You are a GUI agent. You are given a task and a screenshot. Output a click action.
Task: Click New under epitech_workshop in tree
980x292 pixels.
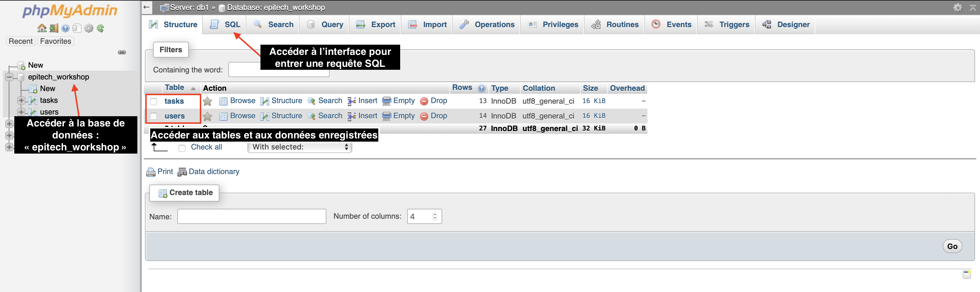tap(48, 88)
